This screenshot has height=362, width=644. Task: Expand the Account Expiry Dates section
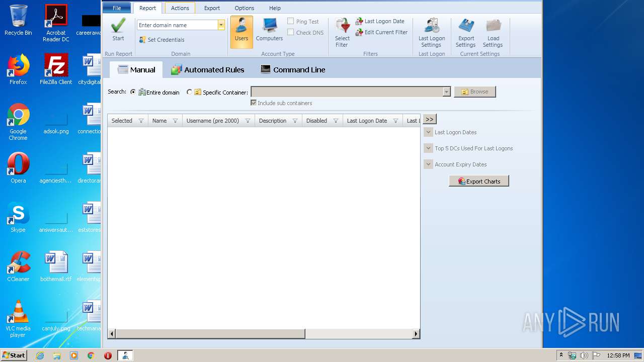[x=428, y=164]
